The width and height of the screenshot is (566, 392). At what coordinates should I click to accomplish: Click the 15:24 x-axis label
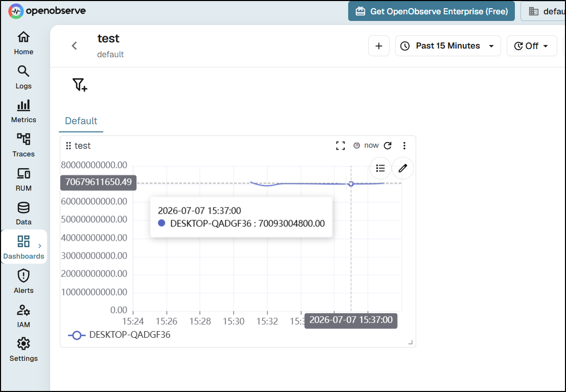[133, 321]
